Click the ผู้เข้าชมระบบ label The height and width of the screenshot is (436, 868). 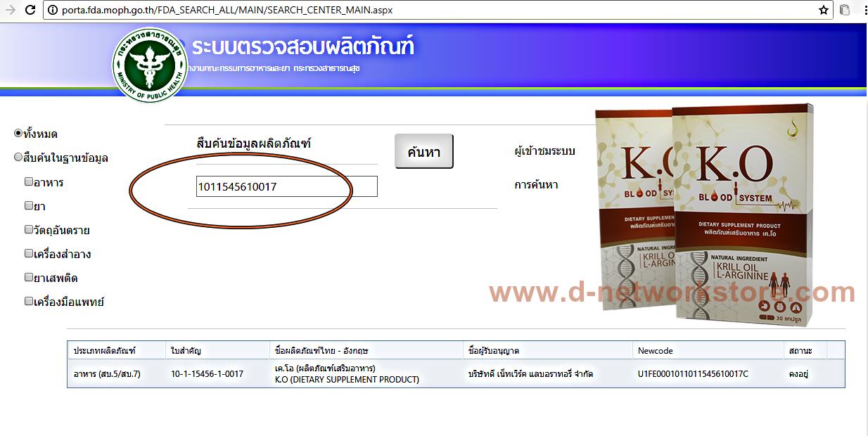click(x=544, y=151)
